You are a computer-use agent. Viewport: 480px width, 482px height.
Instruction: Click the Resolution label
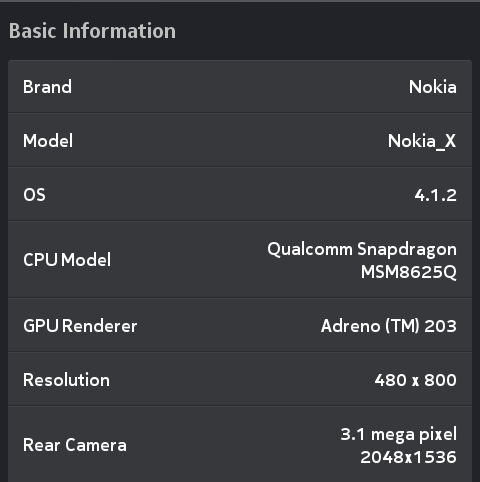click(x=66, y=380)
